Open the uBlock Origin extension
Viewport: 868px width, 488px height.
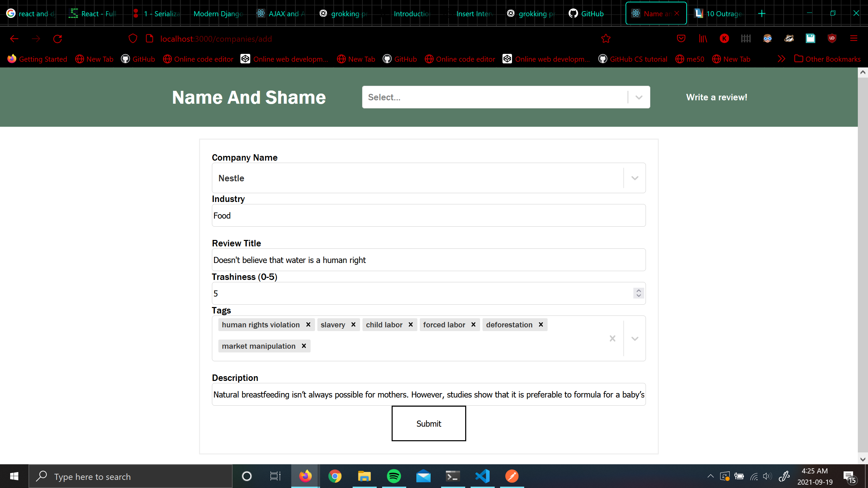(832, 38)
